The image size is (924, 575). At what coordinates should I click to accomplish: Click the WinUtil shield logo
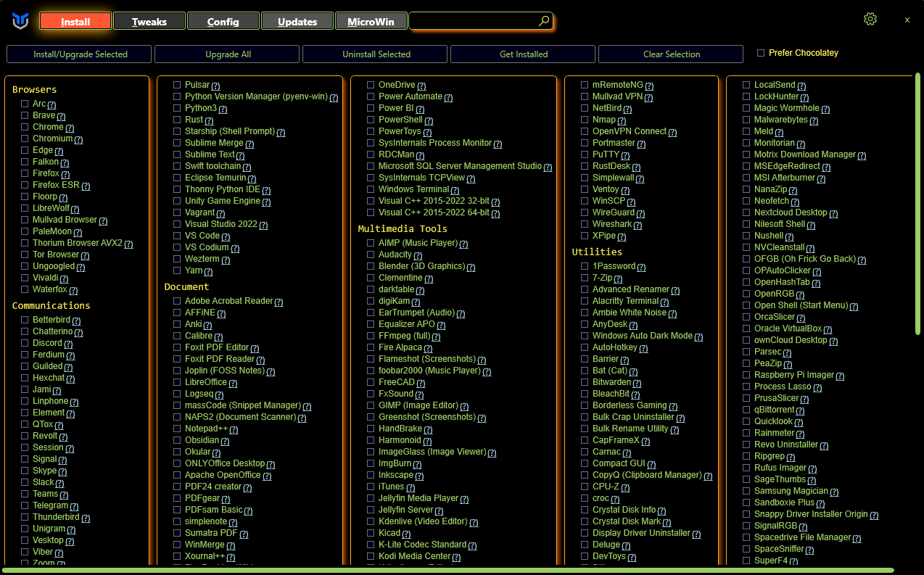pos(22,20)
